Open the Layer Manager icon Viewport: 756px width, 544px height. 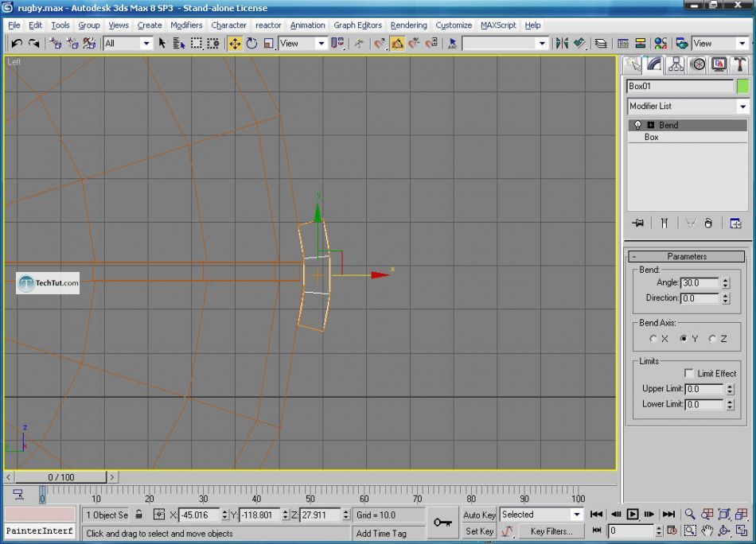[601, 44]
